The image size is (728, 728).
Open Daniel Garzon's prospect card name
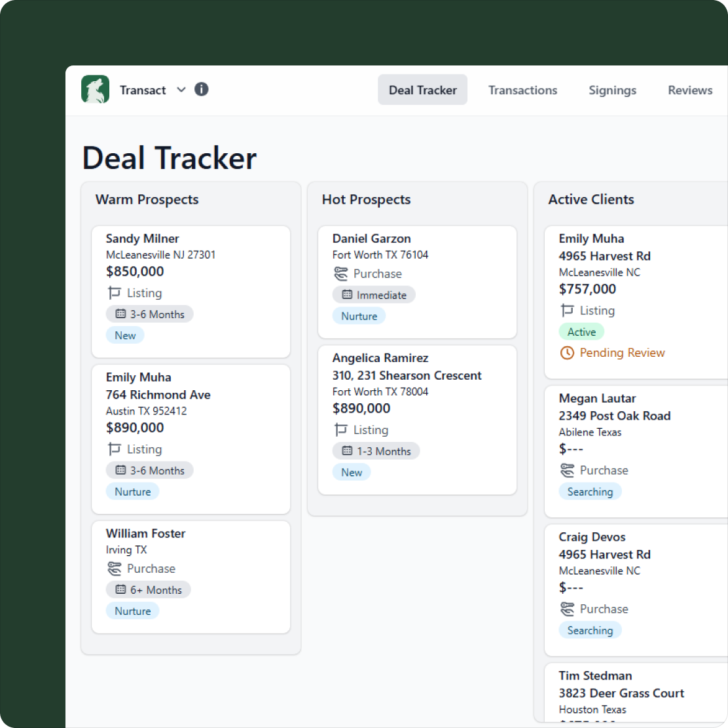pyautogui.click(x=372, y=239)
